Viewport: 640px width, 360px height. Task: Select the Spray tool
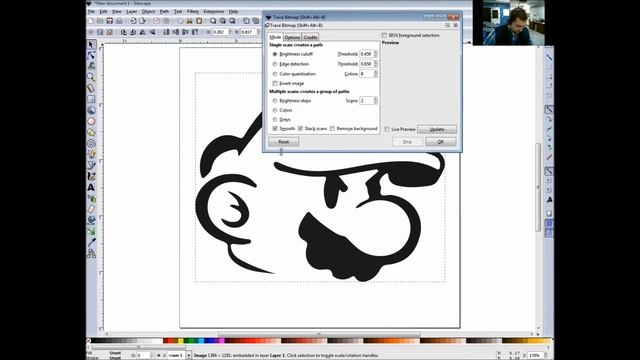[x=91, y=198]
